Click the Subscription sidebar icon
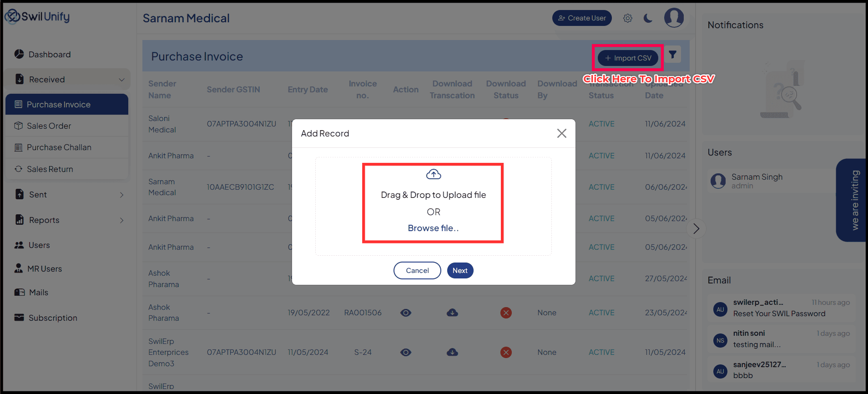The image size is (868, 394). click(19, 317)
